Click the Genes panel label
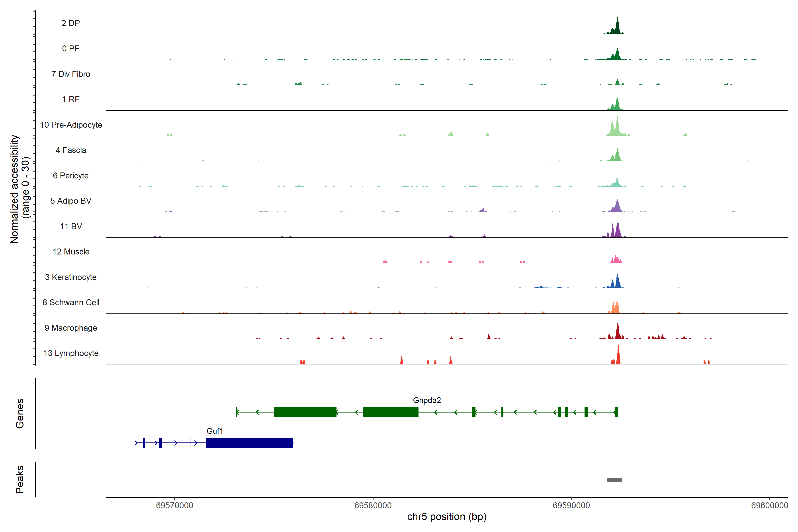The image size is (798, 532). 20,413
